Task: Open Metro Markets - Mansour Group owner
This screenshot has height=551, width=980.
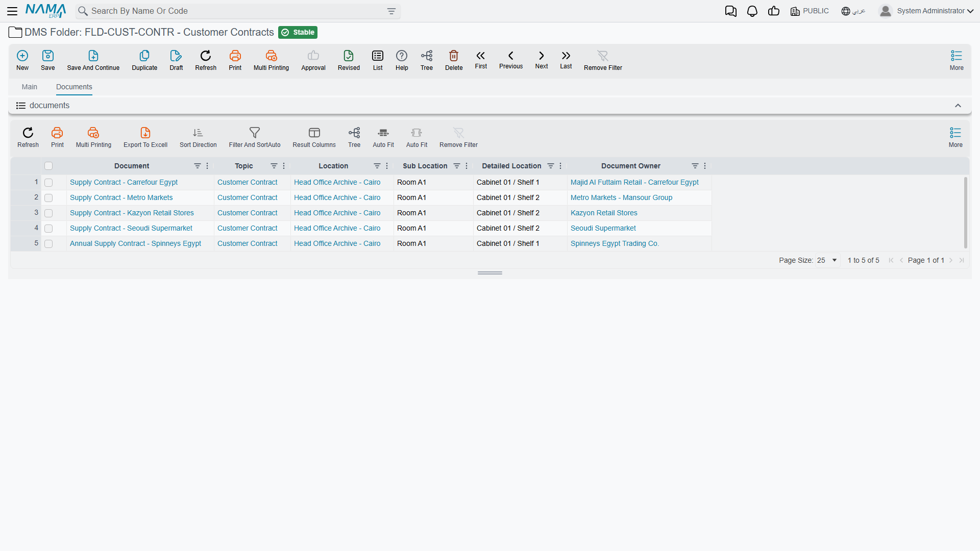Action: [621, 197]
